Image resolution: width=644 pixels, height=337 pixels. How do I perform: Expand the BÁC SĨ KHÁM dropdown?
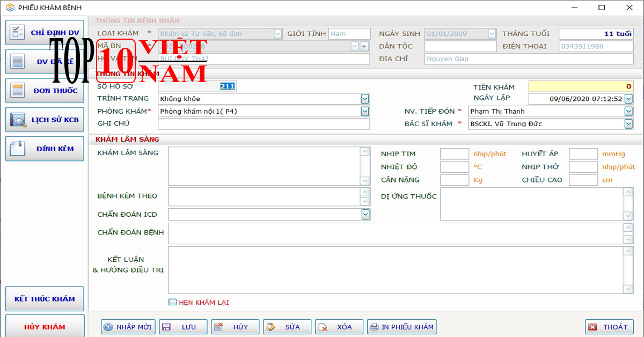tap(628, 123)
